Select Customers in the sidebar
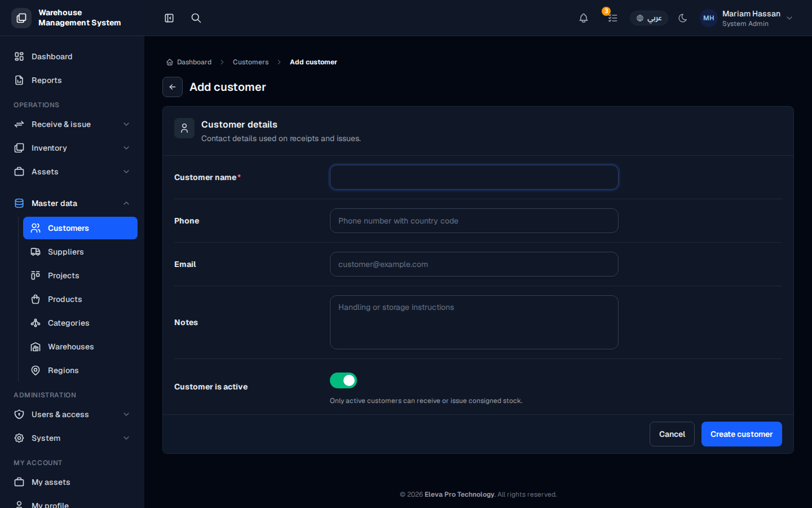 click(80, 228)
